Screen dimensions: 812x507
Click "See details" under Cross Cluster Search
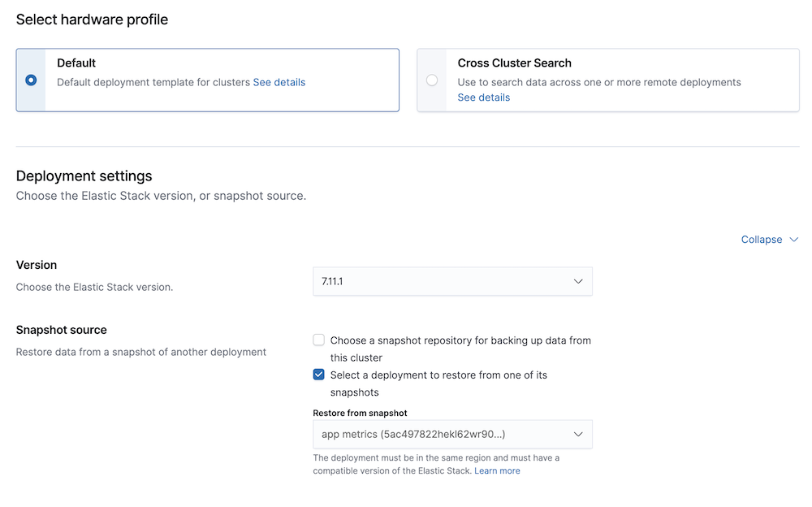click(x=484, y=97)
